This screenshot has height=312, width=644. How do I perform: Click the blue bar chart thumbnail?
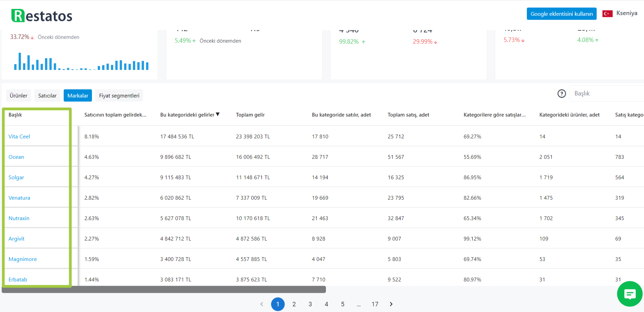[81, 61]
